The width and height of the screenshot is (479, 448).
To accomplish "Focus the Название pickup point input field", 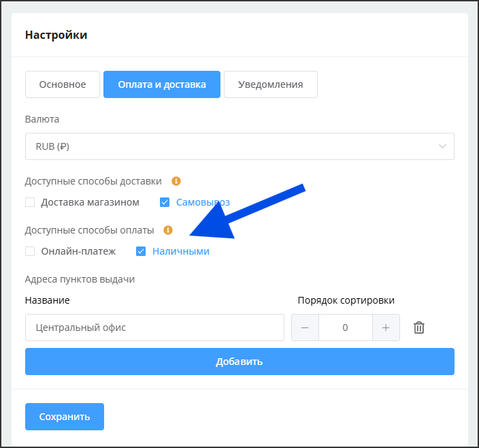I will pos(154,327).
